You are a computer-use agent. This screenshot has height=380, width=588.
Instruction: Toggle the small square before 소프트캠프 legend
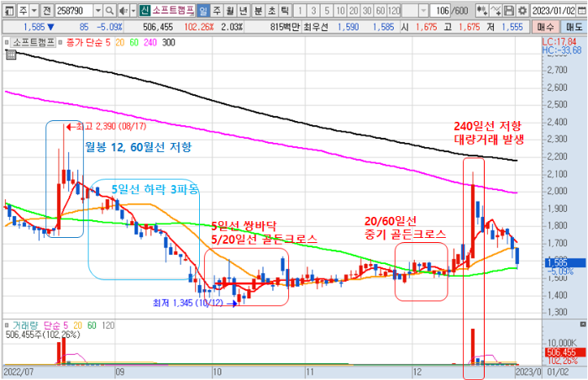point(7,43)
